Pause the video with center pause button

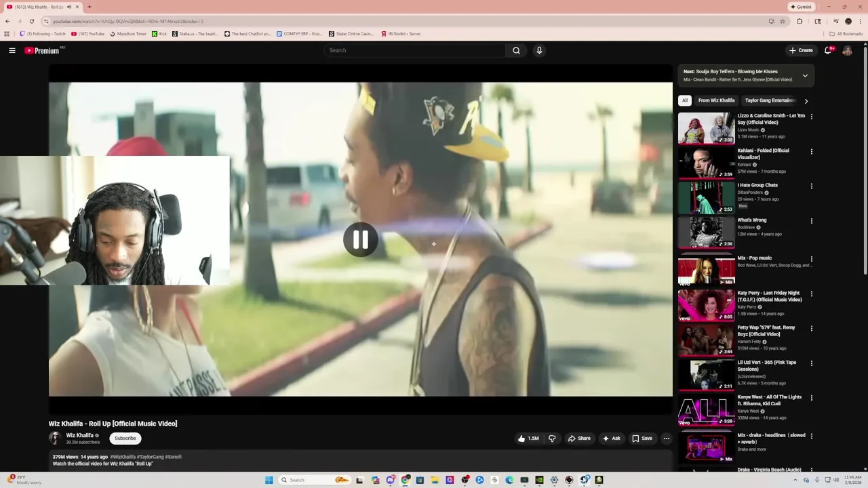pyautogui.click(x=360, y=239)
